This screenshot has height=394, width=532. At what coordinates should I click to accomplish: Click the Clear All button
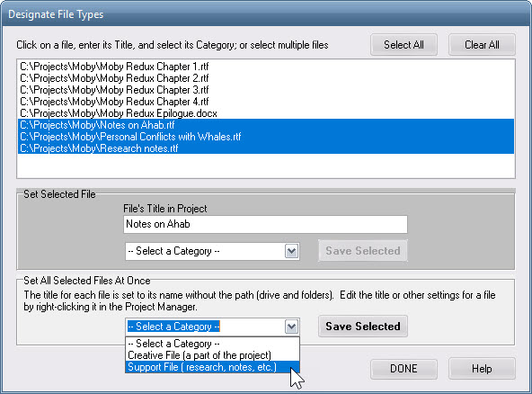(x=482, y=45)
